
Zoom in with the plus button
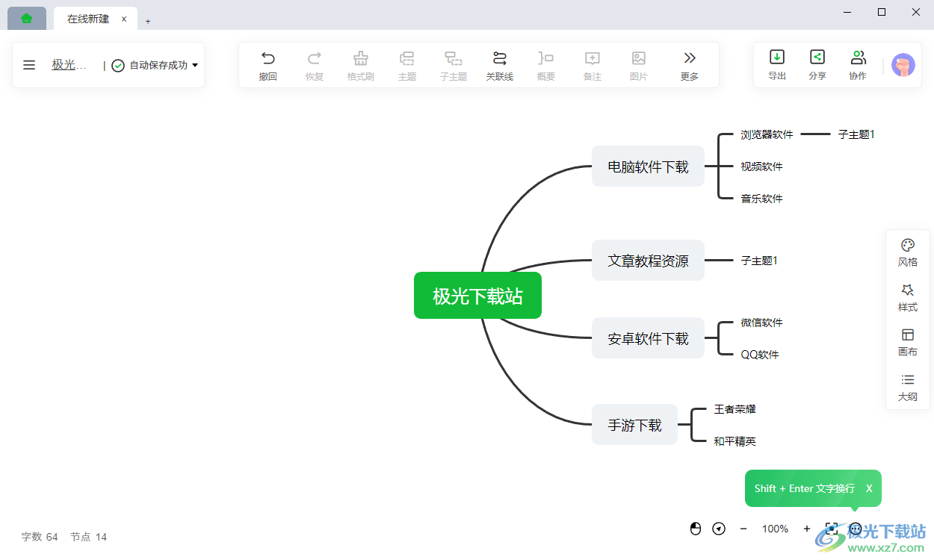point(807,529)
